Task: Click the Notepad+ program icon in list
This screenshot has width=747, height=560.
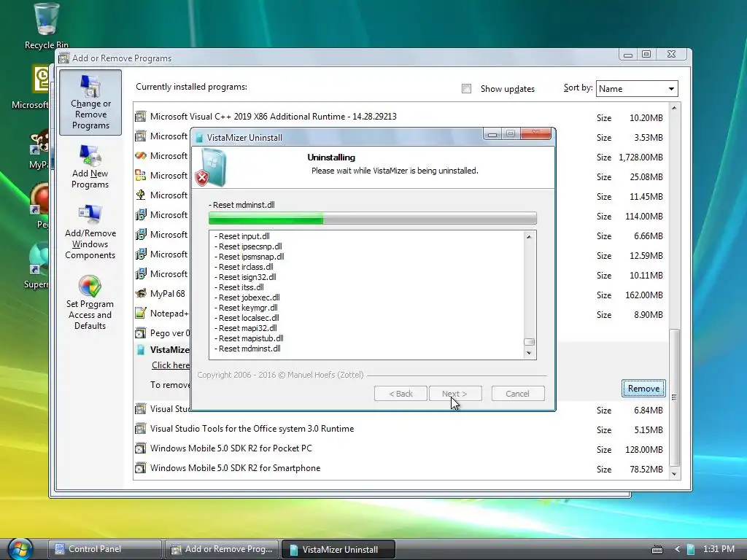Action: [x=141, y=313]
